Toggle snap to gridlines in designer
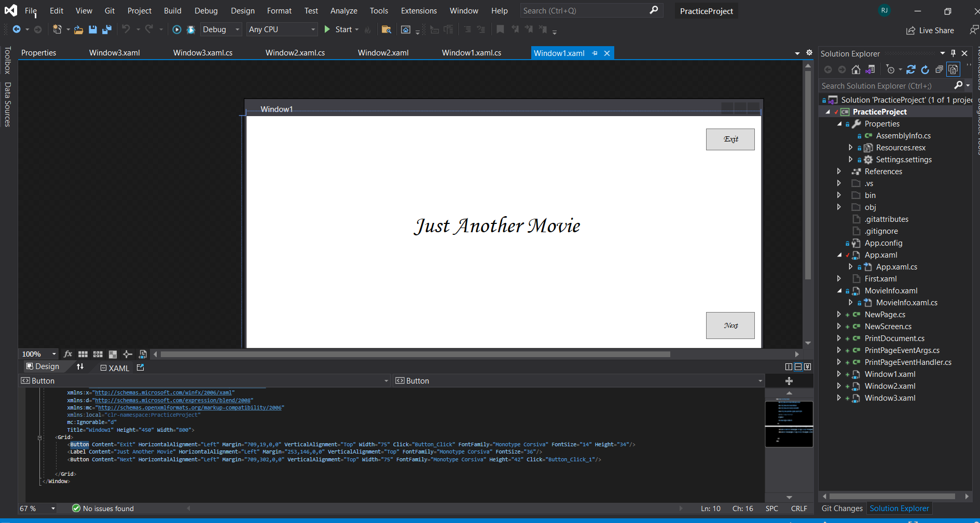Viewport: 980px width, 523px height. click(x=98, y=354)
